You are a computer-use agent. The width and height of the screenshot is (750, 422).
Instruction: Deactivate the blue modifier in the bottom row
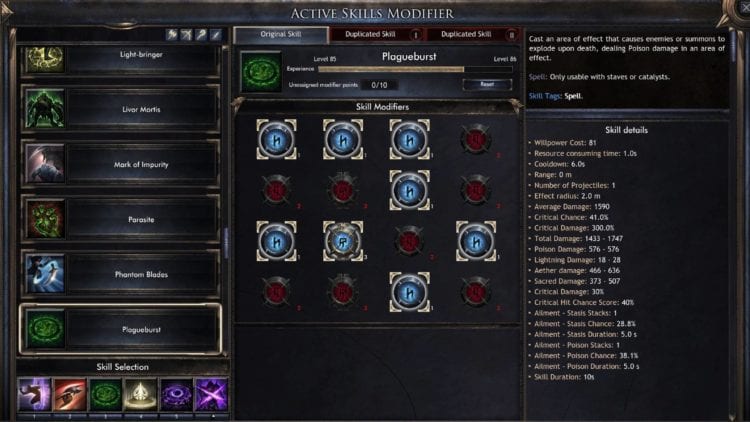click(409, 292)
